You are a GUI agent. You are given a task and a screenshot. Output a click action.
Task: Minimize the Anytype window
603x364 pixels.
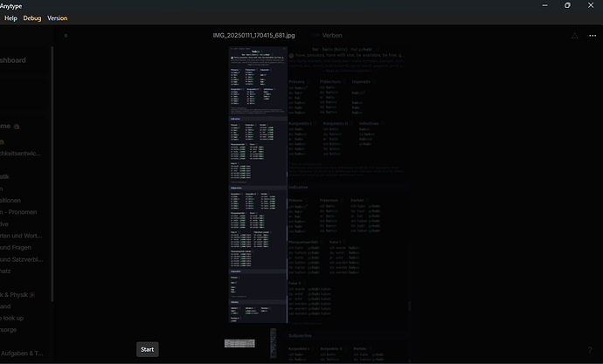click(x=545, y=5)
